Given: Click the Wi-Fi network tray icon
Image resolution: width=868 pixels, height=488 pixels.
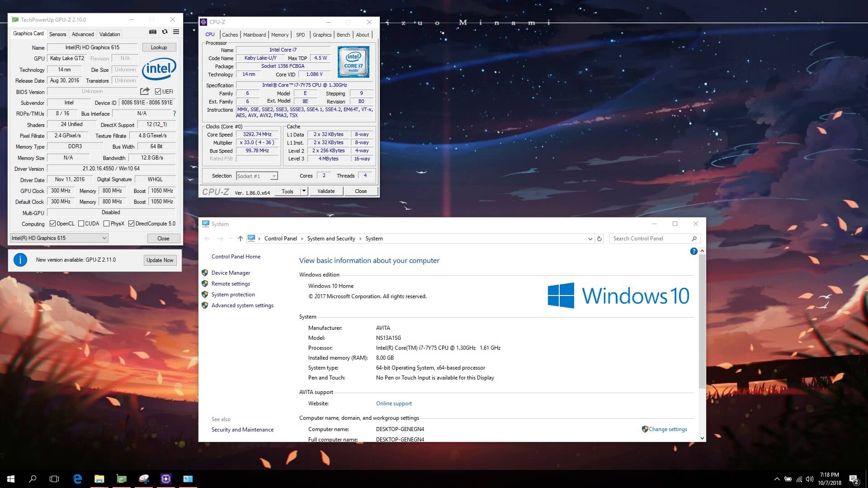Looking at the screenshot, I should 799,479.
